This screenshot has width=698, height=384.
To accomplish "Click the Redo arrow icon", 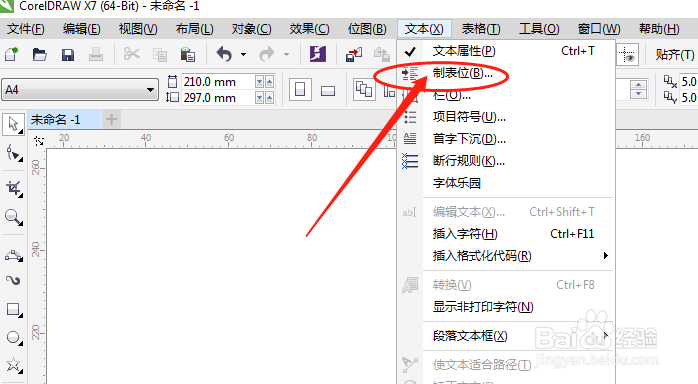I will coord(267,55).
